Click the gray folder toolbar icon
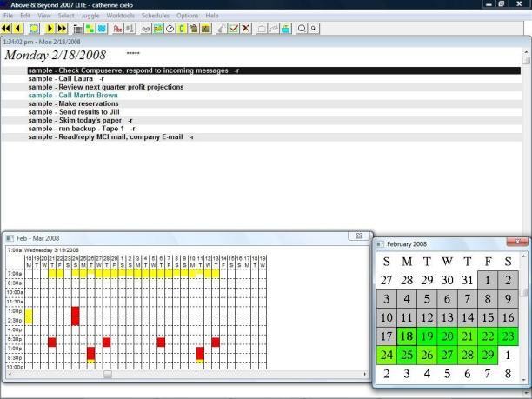 [x=262, y=29]
